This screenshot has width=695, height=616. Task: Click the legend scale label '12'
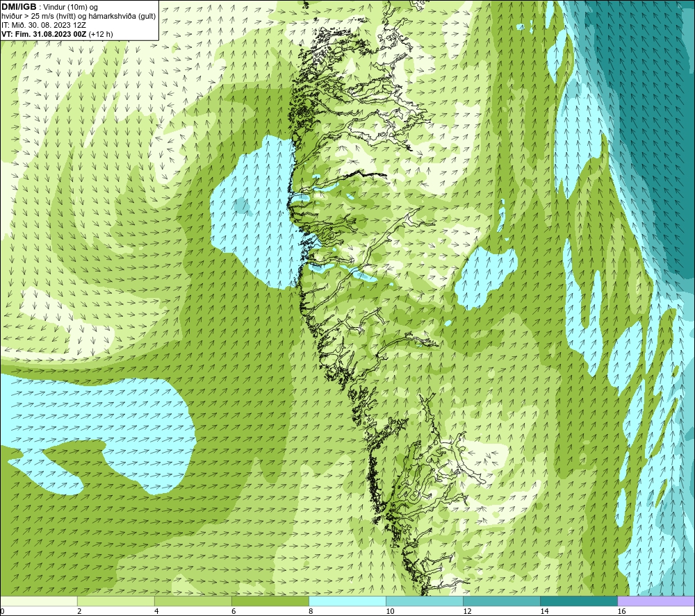coord(467,612)
